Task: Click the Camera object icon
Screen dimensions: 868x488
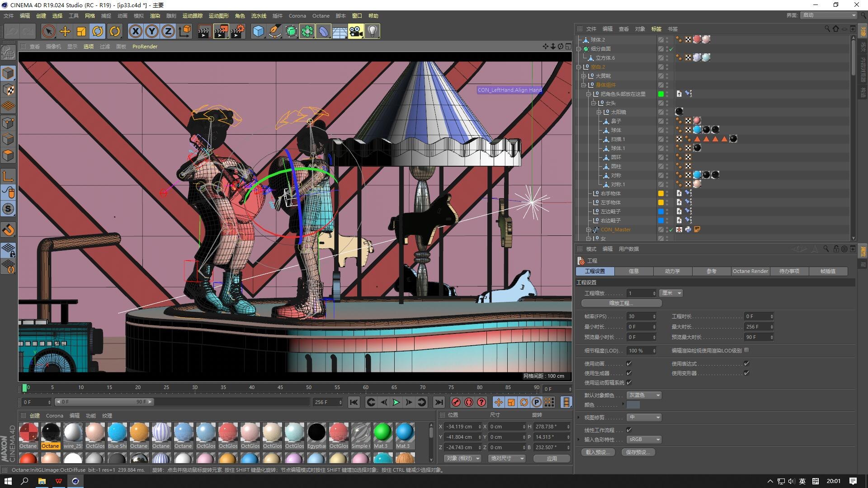Action: tap(356, 31)
